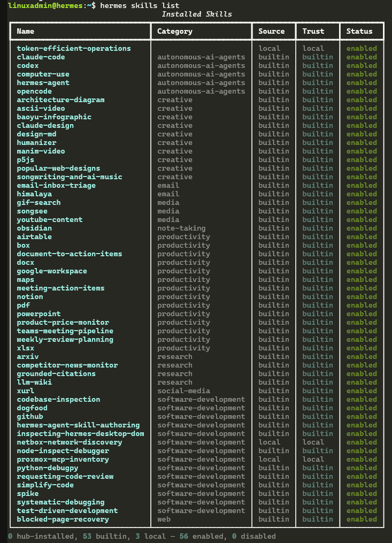The image size is (392, 543).
Task: Click the obsidian skill name
Action: tap(34, 228)
